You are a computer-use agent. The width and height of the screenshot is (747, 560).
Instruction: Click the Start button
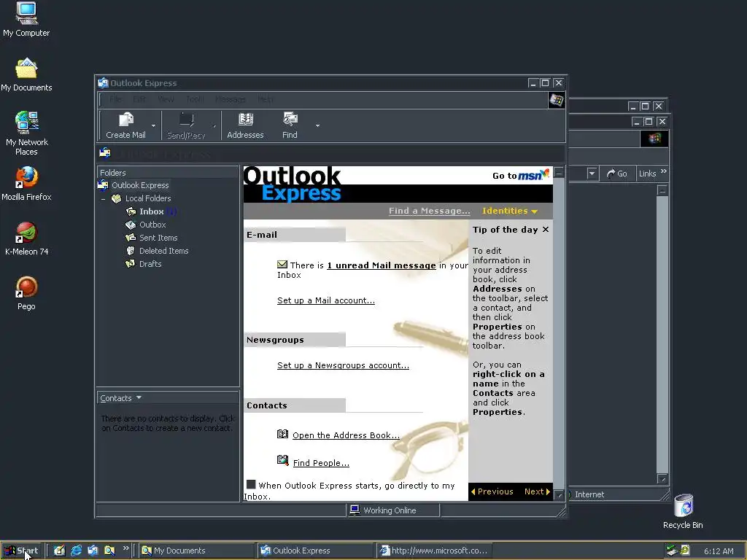pos(23,551)
